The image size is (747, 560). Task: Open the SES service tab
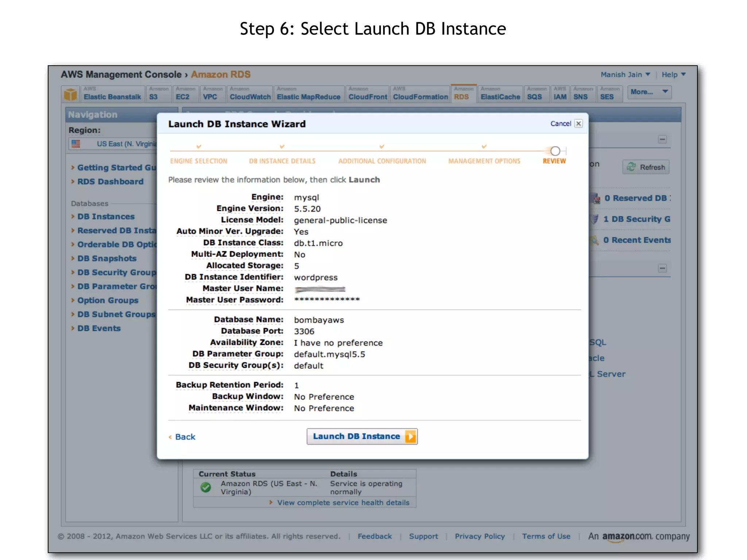tap(609, 94)
